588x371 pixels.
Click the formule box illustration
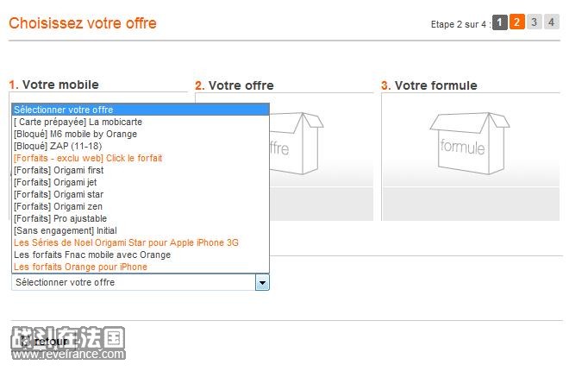pyautogui.click(x=470, y=143)
